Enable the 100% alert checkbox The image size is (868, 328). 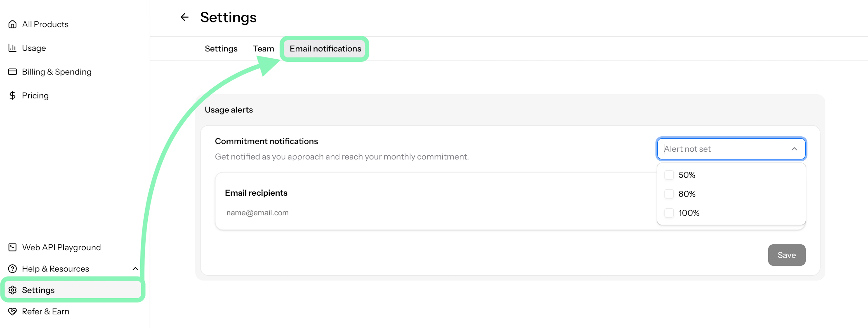pos(669,213)
